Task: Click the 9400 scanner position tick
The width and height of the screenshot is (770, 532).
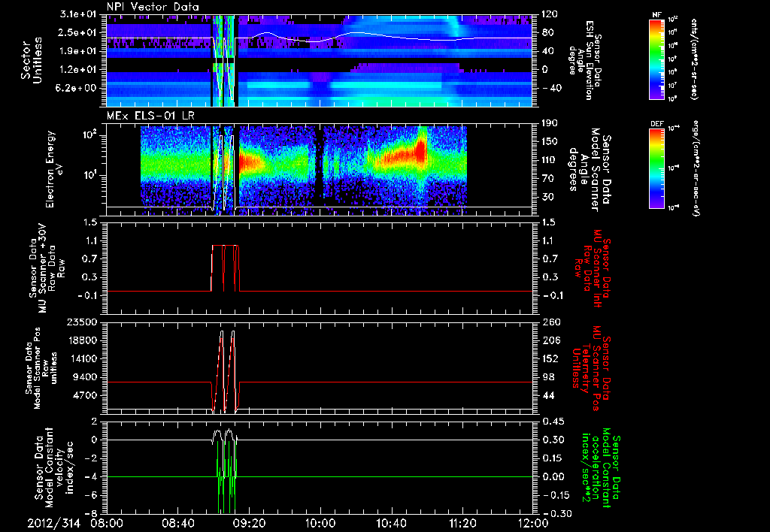Action: (85, 377)
